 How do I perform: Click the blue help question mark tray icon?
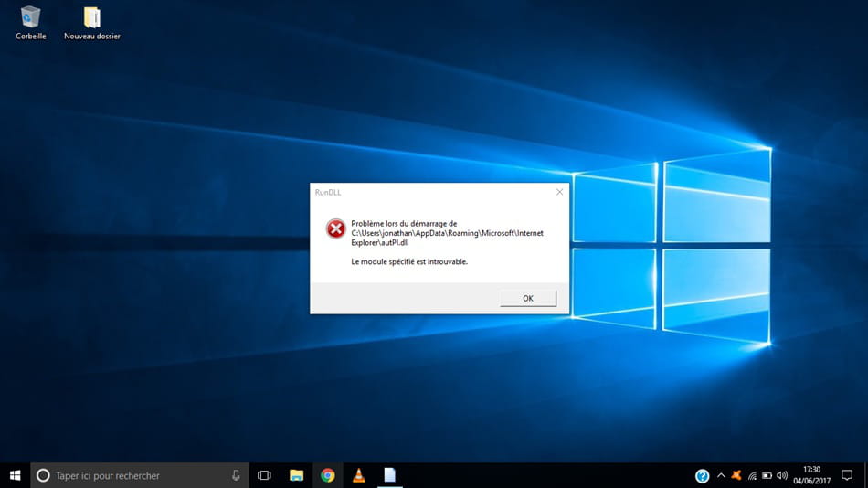[702, 476]
